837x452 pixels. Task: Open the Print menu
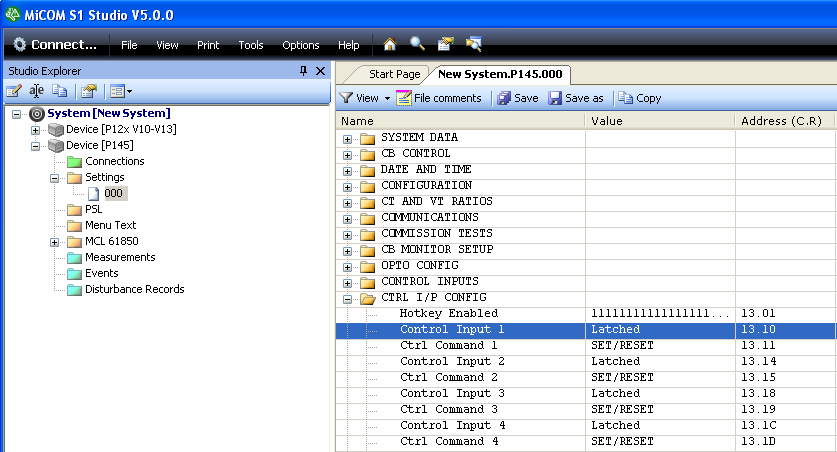(x=208, y=45)
